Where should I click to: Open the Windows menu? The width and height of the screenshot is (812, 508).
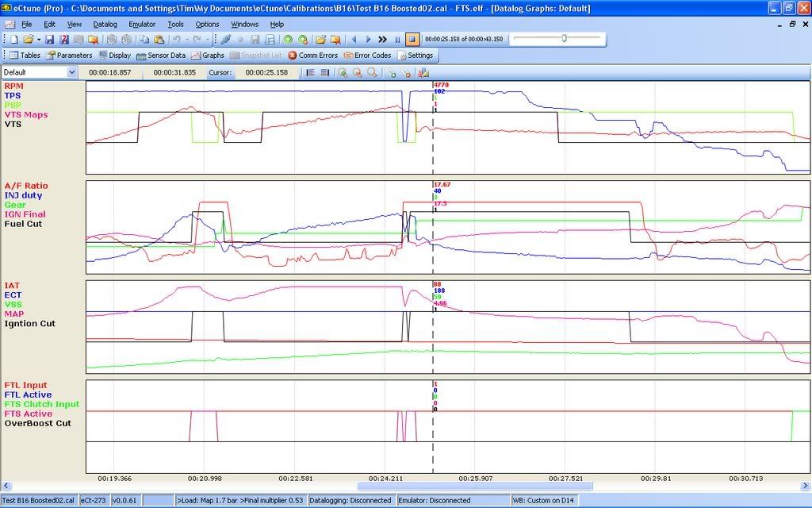(244, 25)
